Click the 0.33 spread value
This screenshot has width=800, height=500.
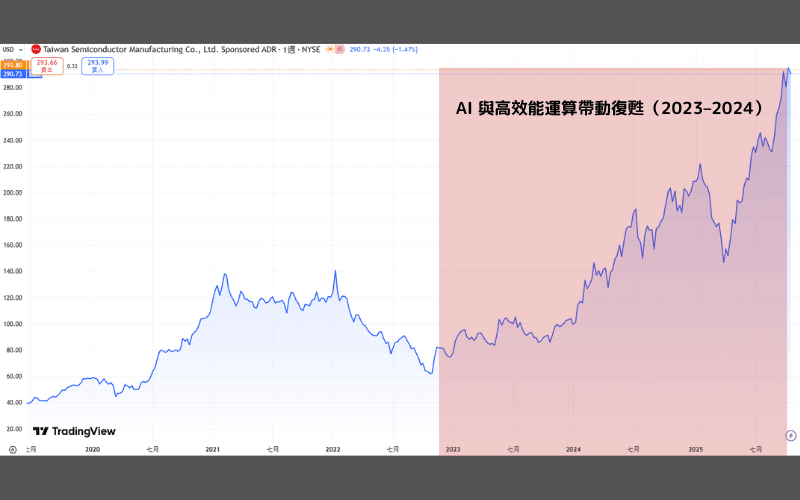pos(72,66)
